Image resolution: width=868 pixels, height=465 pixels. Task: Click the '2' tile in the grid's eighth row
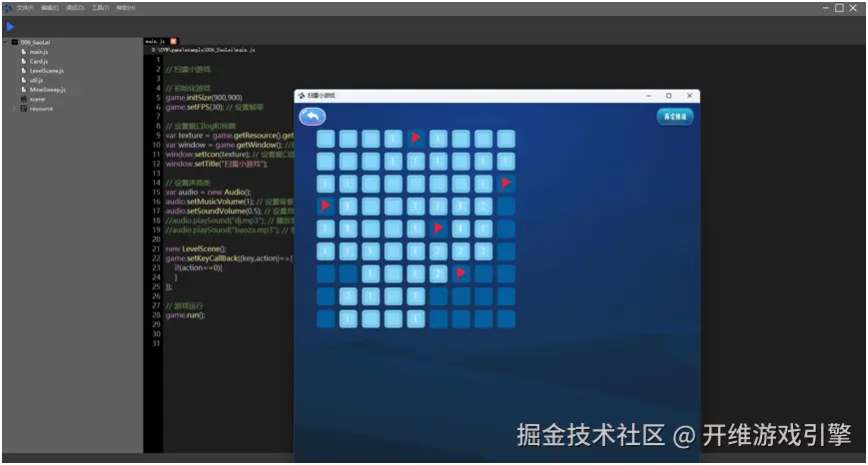(349, 295)
